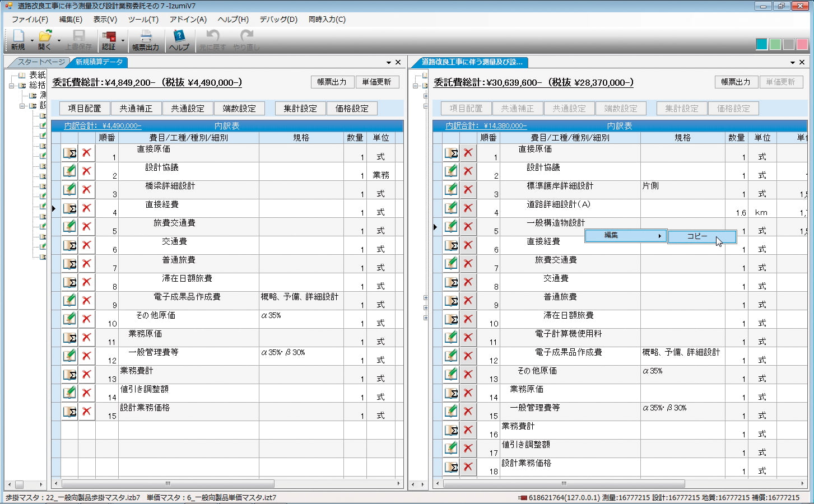814x504 pixels.
Task: Click the 帳票出力 printer icon in toolbar
Action: (145, 39)
